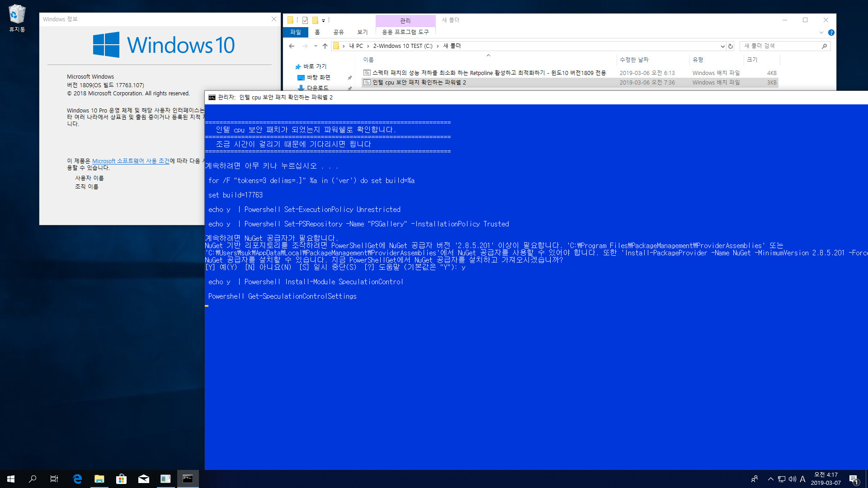Screen dimensions: 868x488
Task: Sort by 크기 column header
Action: 752,60
